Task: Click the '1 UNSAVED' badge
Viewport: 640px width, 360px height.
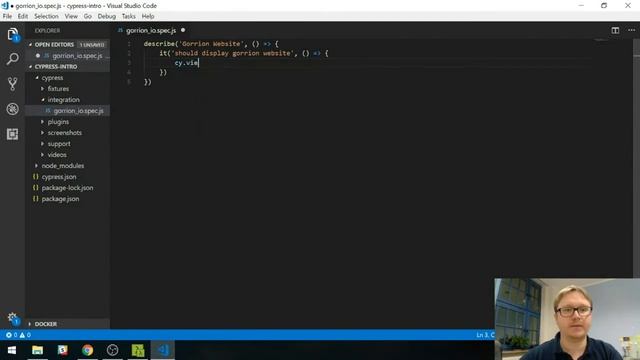Action: 92,44
